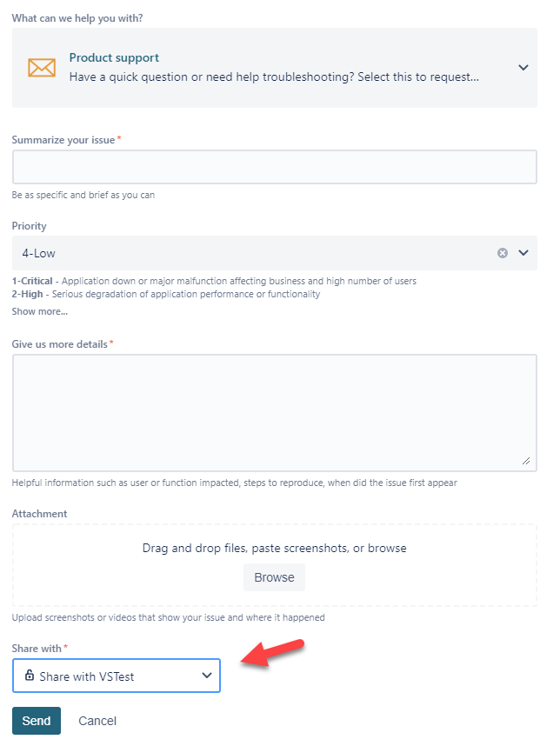Click the Summarize your issue label
The image size is (560, 746).
(x=63, y=139)
